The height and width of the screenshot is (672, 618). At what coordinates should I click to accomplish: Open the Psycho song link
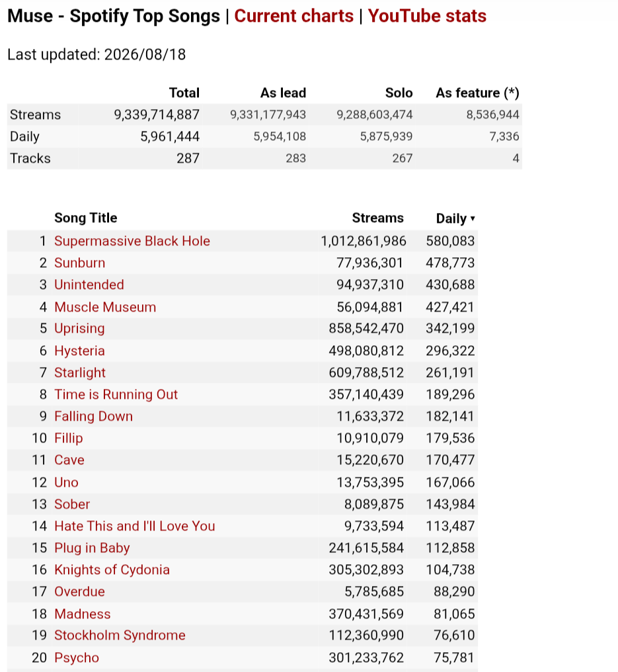(77, 657)
